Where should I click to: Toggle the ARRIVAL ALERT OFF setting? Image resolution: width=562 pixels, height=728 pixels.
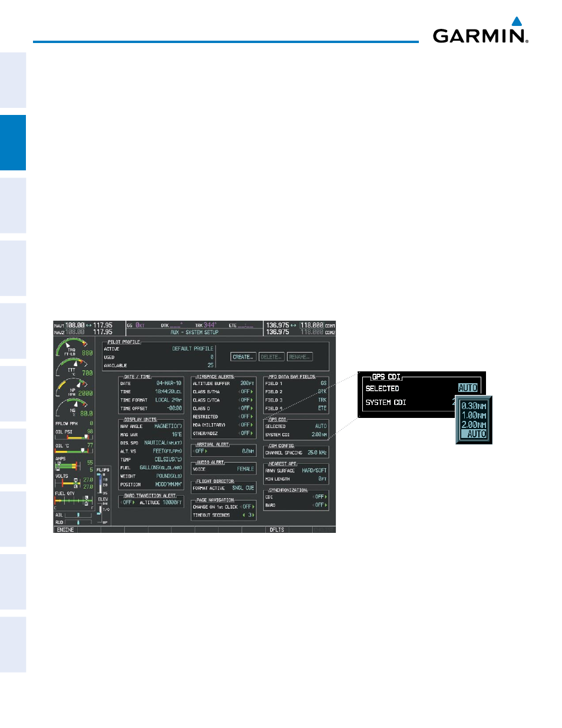click(x=201, y=451)
